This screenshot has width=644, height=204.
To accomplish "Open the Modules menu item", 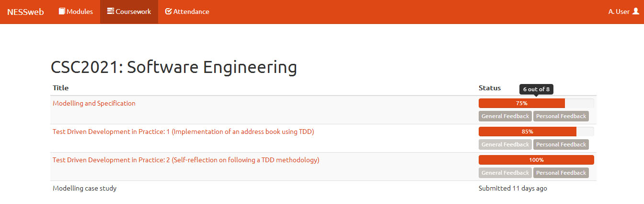I will [76, 12].
